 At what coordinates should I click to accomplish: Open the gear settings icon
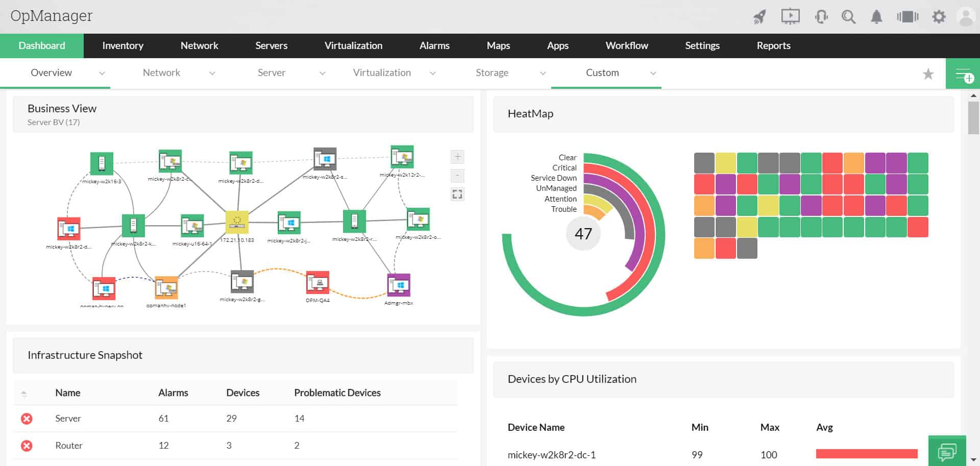click(939, 17)
